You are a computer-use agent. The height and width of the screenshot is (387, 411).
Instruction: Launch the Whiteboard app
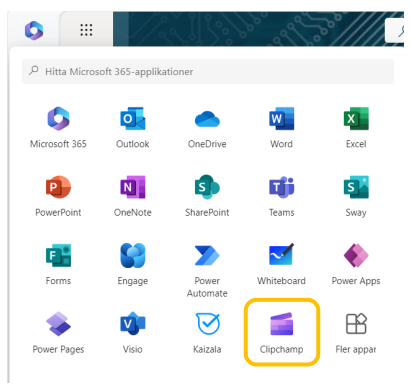282,264
